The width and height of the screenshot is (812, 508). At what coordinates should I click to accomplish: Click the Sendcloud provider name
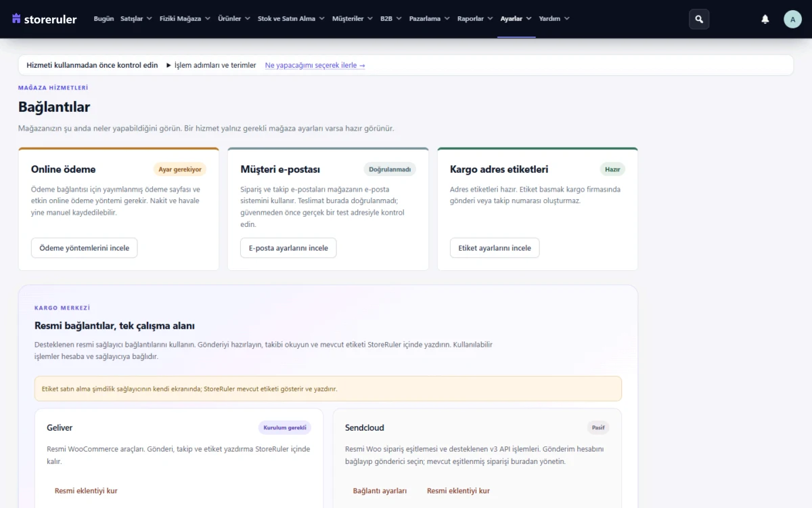pos(365,427)
